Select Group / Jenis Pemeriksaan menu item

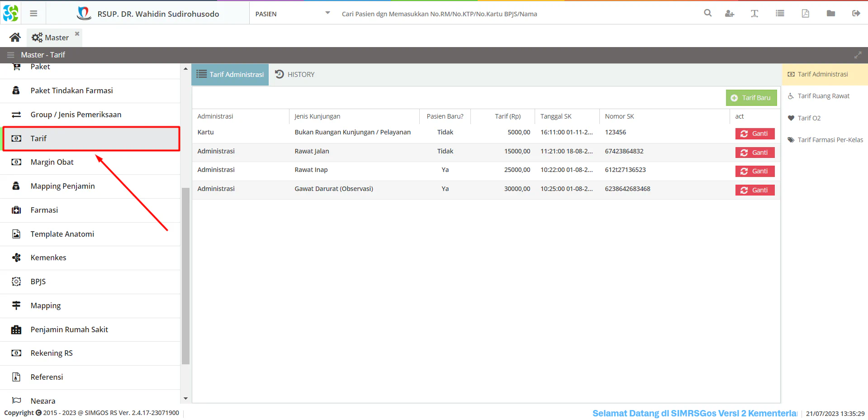click(x=90, y=115)
